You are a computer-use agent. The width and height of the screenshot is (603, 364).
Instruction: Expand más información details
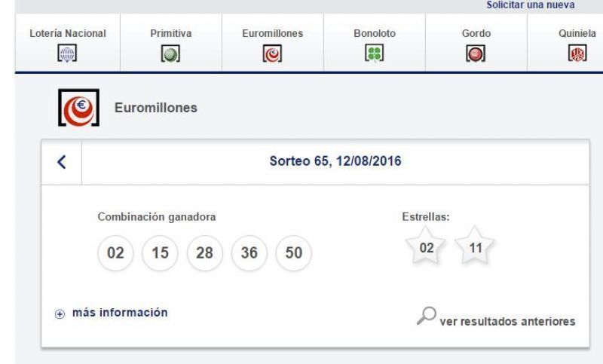(x=120, y=313)
